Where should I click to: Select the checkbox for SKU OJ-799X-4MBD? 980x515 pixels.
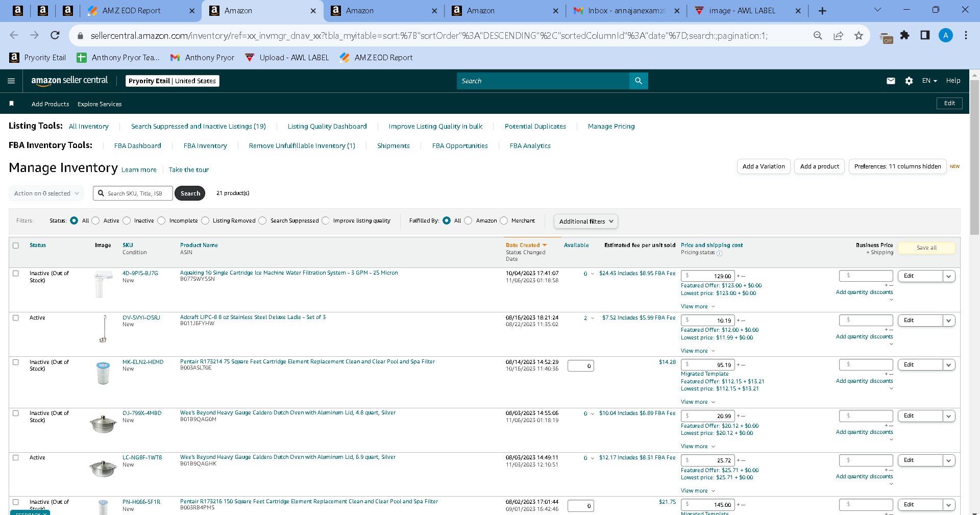tap(16, 413)
